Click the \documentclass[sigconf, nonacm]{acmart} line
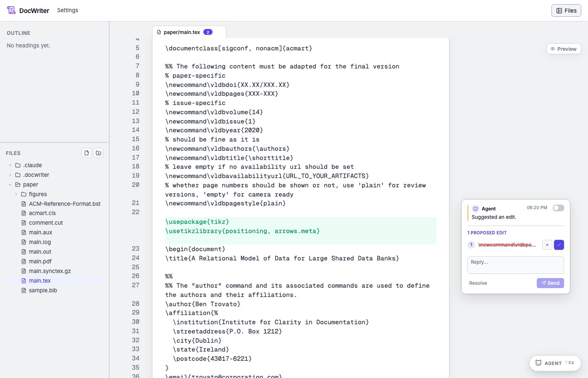The height and width of the screenshot is (378, 588). point(239,48)
